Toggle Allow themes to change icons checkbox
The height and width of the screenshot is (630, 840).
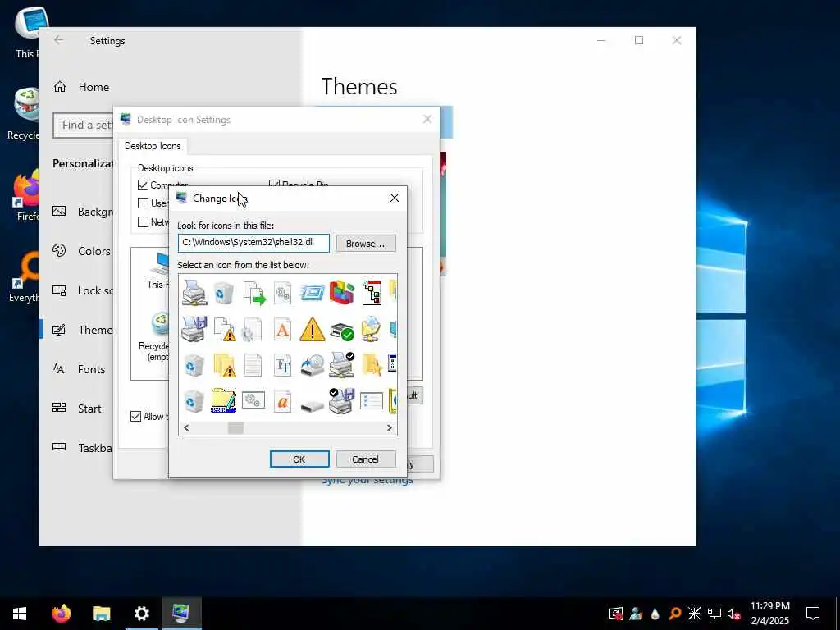coord(136,416)
